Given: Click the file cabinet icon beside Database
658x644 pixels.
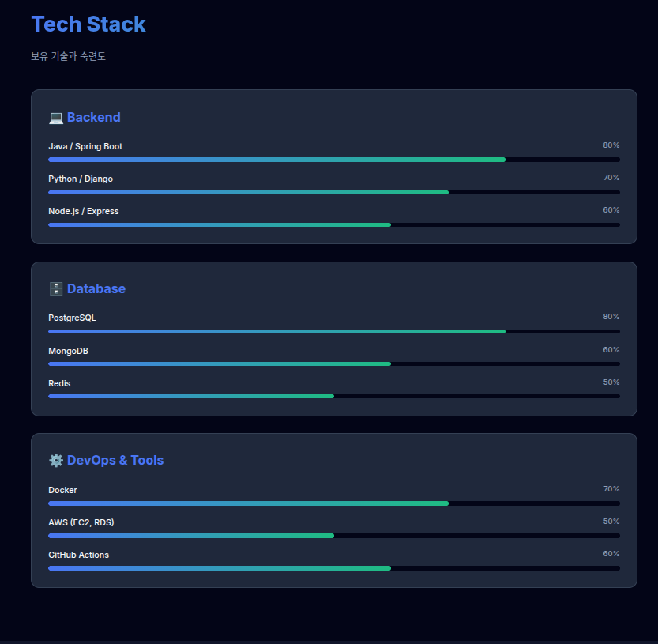Looking at the screenshot, I should pyautogui.click(x=55, y=289).
